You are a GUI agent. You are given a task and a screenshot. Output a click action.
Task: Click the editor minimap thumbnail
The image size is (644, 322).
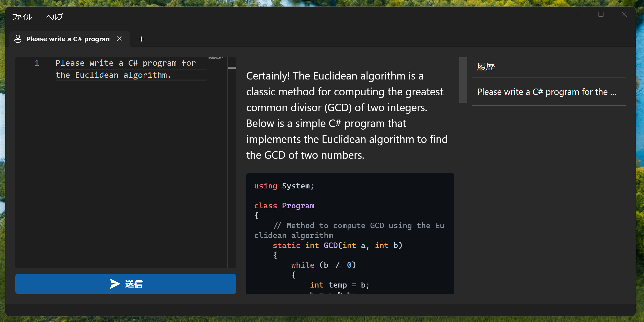coord(216,58)
